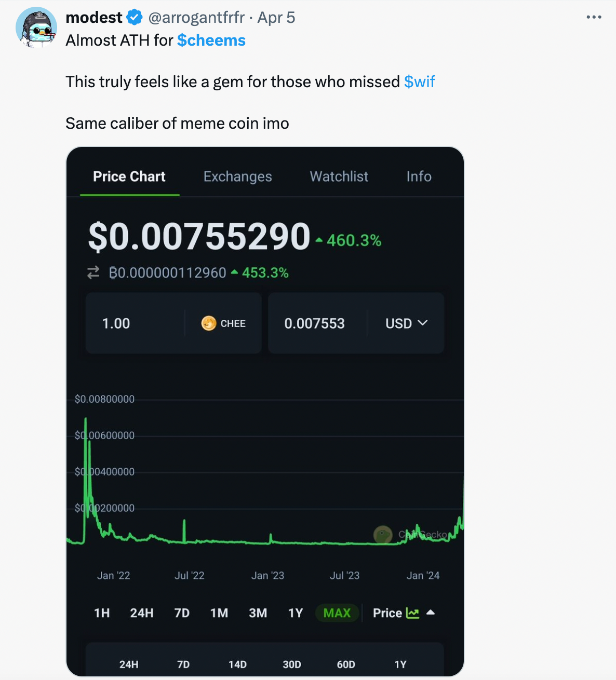Switch to the Watchlist tab
Viewport: 616px width, 680px height.
(x=339, y=176)
